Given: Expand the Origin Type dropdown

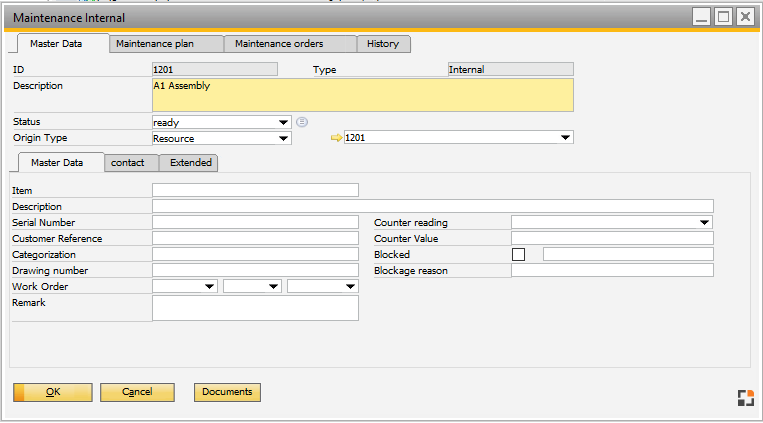Looking at the screenshot, I should pyautogui.click(x=284, y=139).
